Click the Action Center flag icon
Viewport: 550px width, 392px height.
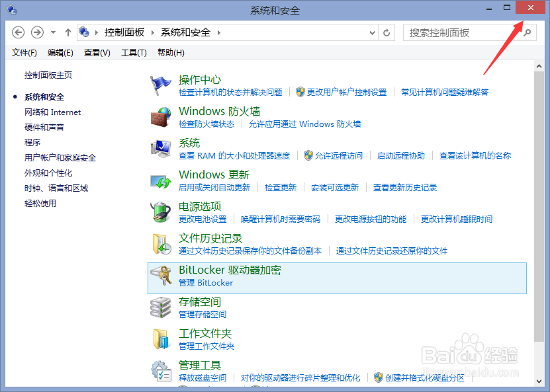(x=160, y=85)
